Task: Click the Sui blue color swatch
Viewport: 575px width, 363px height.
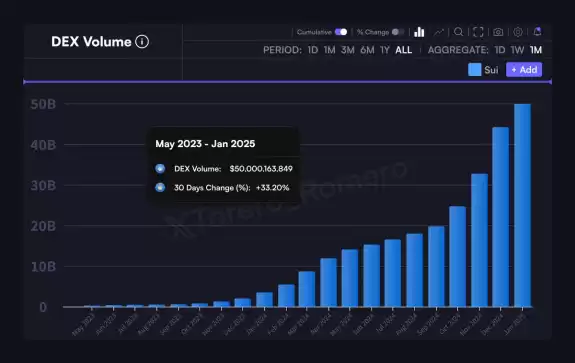Action: (x=475, y=70)
